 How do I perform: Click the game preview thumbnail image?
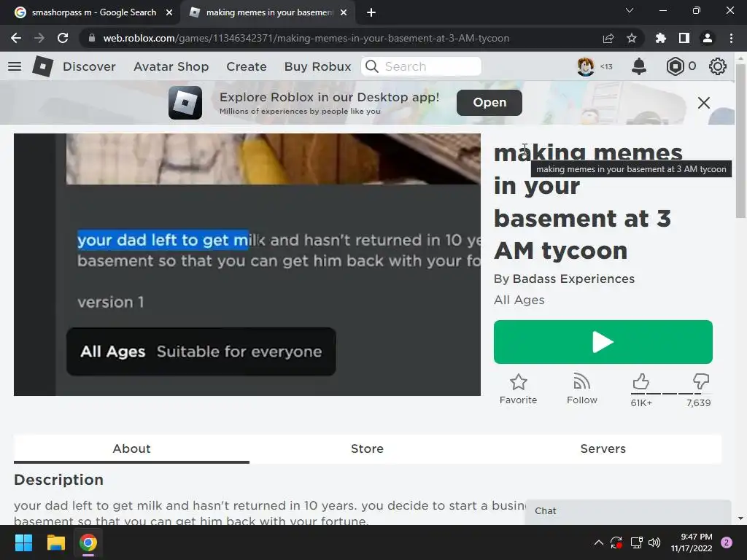247,264
